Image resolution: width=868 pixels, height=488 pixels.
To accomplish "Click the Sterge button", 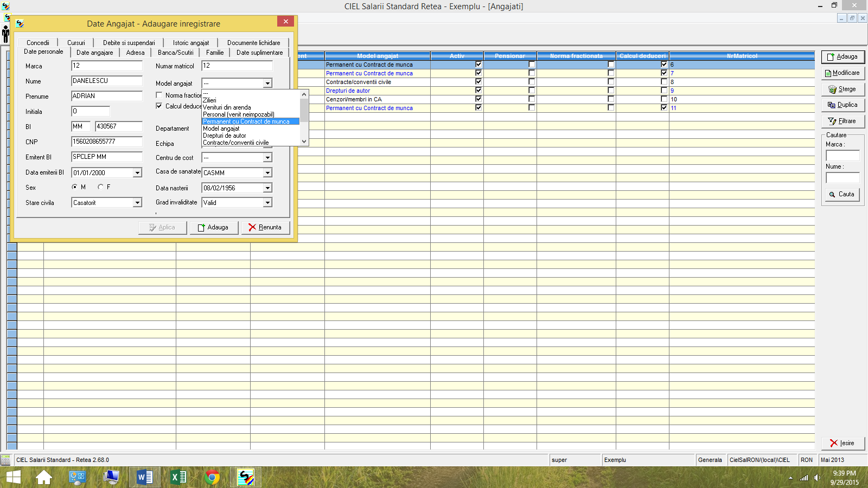I will click(x=843, y=89).
